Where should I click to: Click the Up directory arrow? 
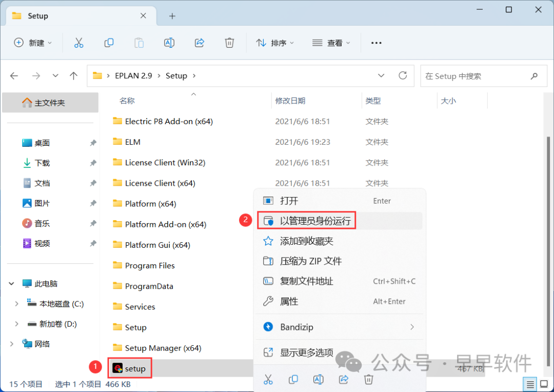click(x=73, y=76)
